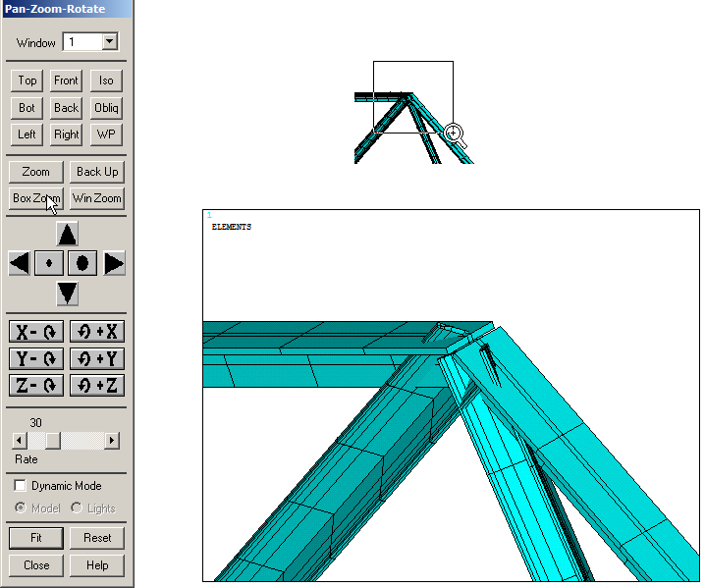Open the Window number dropdown

point(109,42)
